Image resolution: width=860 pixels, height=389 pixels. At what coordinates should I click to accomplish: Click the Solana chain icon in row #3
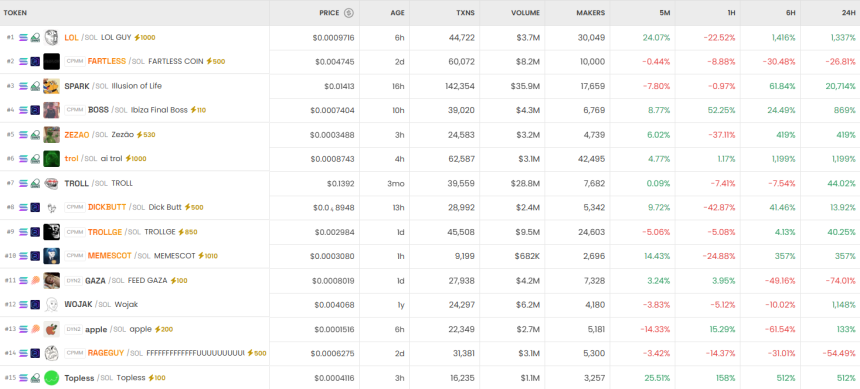(x=23, y=86)
